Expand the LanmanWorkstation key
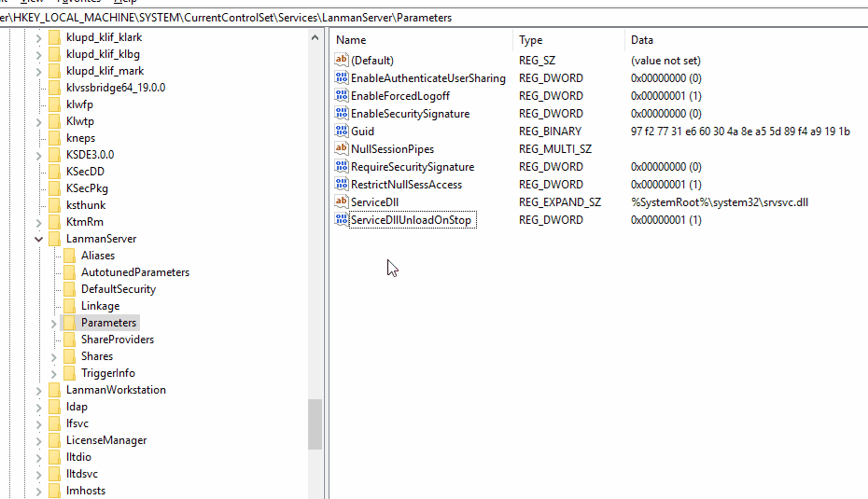The height and width of the screenshot is (499, 868). click(x=39, y=391)
